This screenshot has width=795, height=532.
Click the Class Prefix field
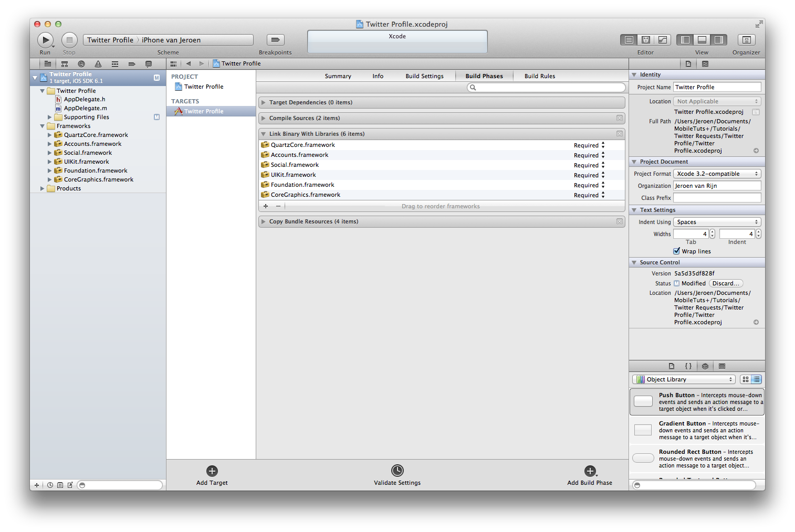tap(717, 198)
